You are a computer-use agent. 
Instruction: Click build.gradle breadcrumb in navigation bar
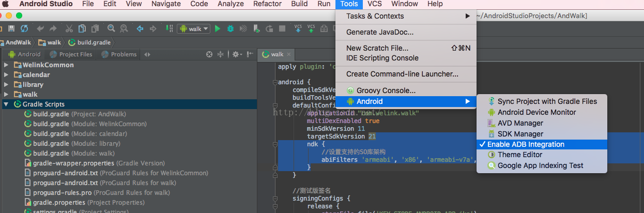88,42
